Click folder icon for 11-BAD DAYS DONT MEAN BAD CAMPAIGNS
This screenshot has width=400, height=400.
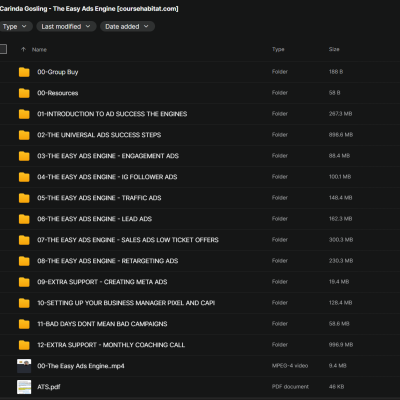click(x=24, y=324)
